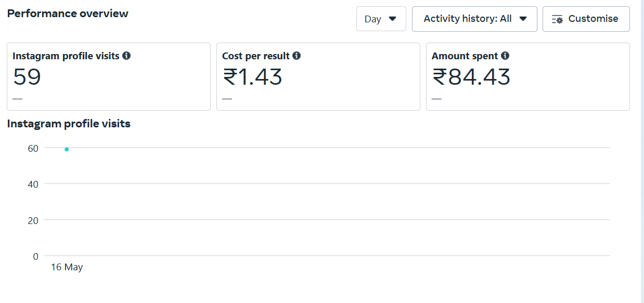The height and width of the screenshot is (303, 644).
Task: Open the Day time breakdown dropdown
Action: pos(381,19)
